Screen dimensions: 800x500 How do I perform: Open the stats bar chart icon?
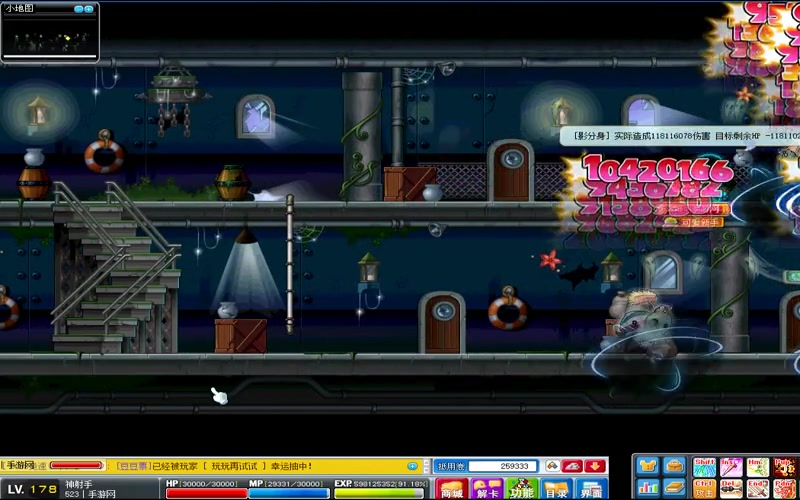(647, 488)
